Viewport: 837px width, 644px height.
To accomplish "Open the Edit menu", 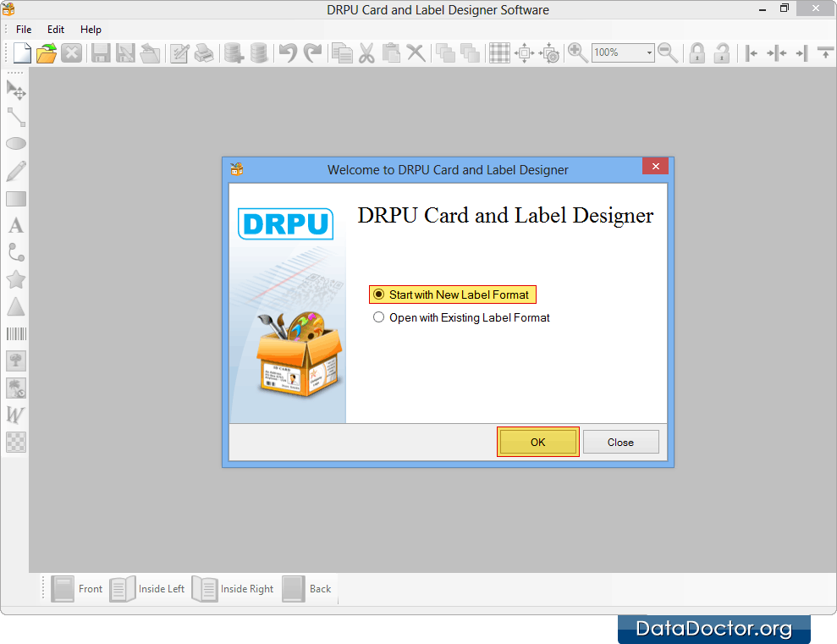I will coord(56,30).
